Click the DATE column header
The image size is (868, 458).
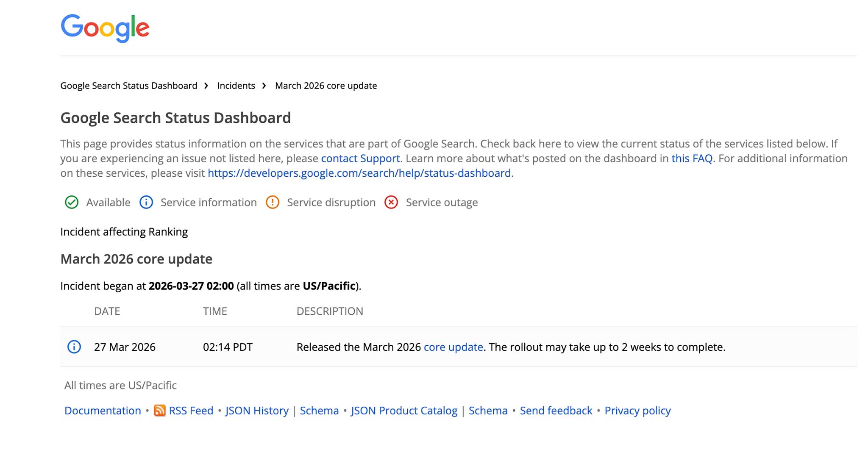pyautogui.click(x=107, y=311)
